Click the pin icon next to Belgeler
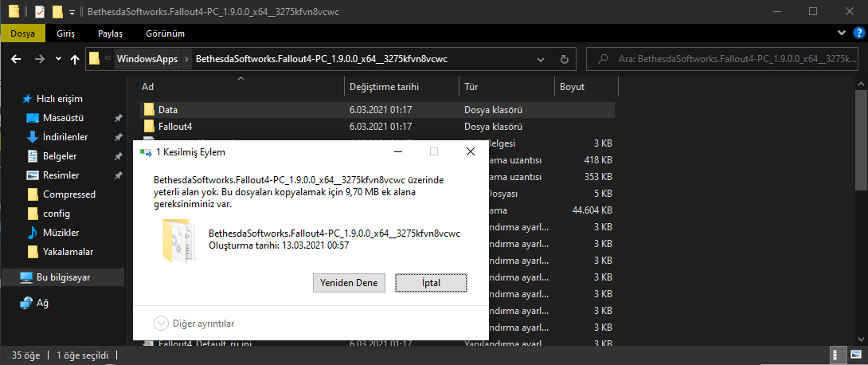Viewport: 868px width, 365px height. tap(118, 157)
